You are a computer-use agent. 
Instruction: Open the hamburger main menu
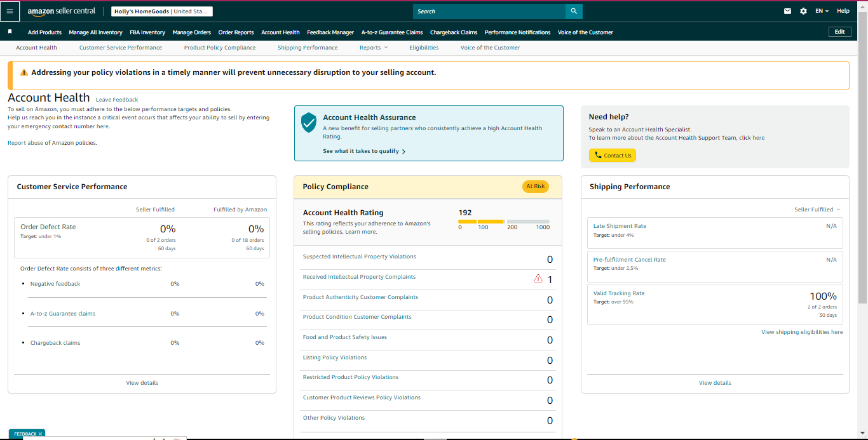(x=10, y=11)
